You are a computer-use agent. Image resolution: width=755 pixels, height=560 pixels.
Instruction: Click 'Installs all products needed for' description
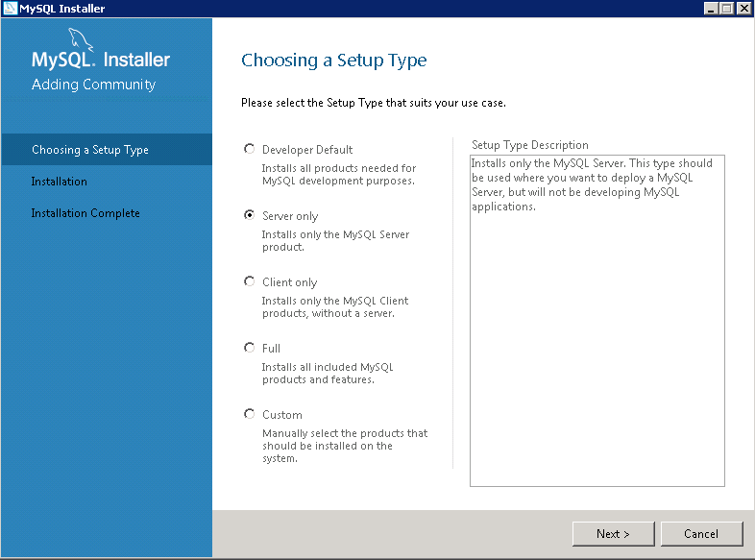click(x=338, y=174)
